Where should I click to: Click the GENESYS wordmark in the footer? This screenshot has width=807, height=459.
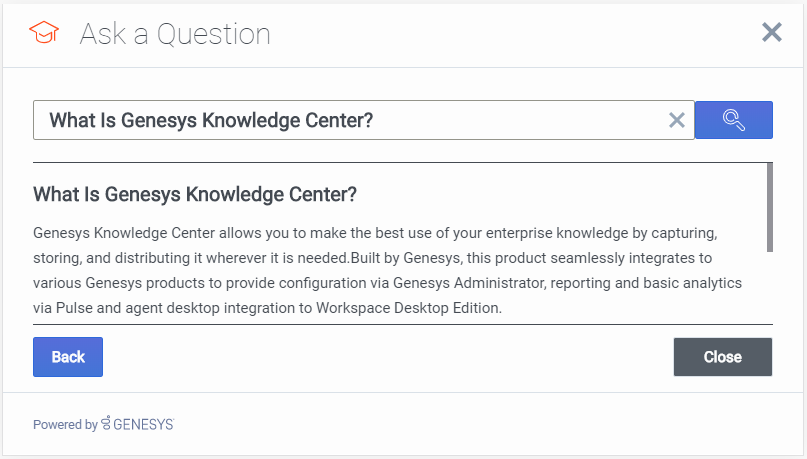click(143, 424)
